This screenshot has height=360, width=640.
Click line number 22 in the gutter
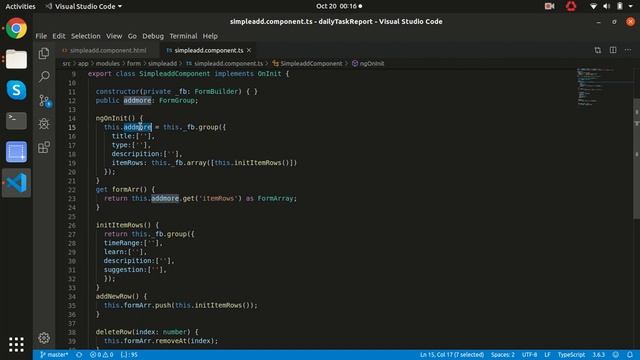click(x=72, y=190)
